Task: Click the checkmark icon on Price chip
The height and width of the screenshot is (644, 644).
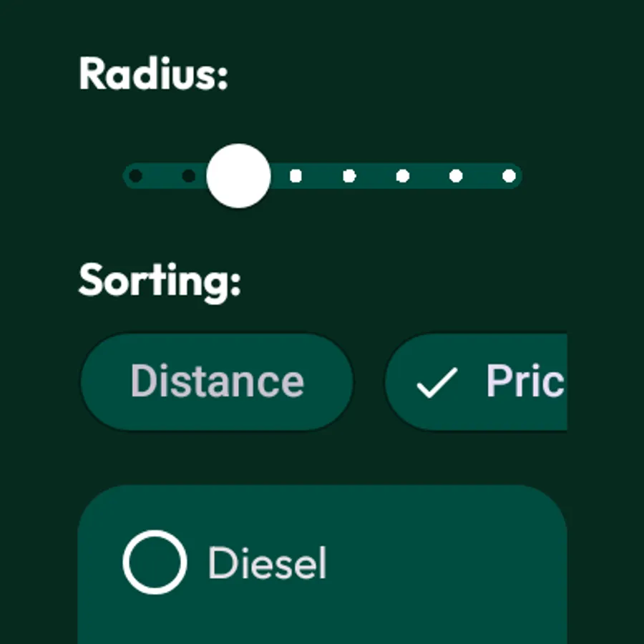Action: coord(437,382)
